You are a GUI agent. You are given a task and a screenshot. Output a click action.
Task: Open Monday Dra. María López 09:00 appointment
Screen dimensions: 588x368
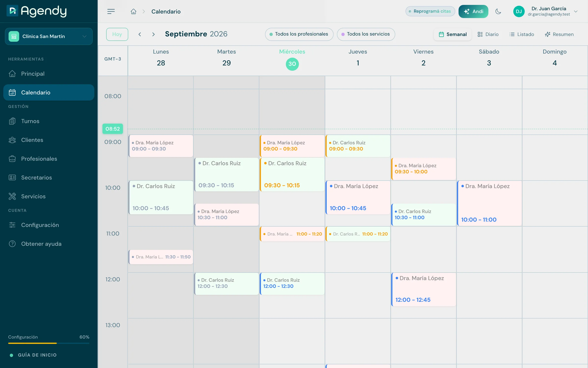click(x=161, y=146)
